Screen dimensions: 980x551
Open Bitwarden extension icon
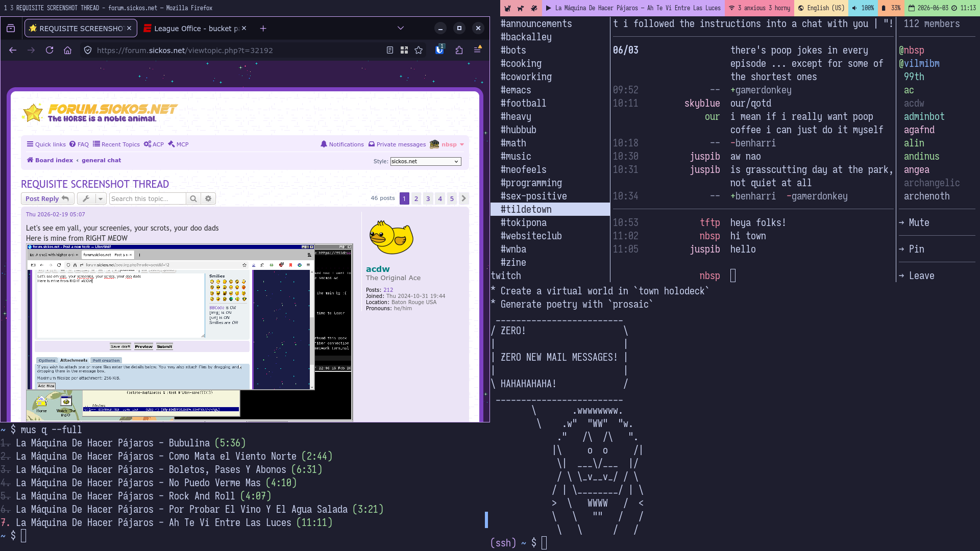tap(439, 50)
